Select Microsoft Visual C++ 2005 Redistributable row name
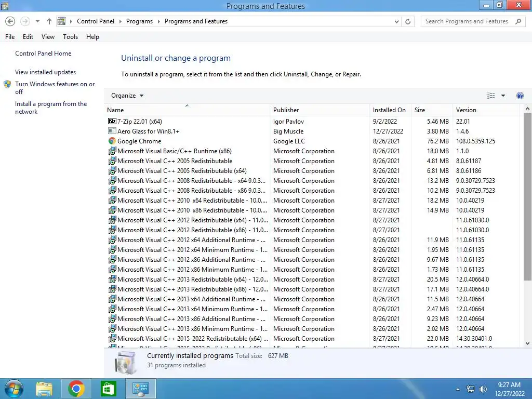This screenshot has width=532, height=399. [x=175, y=161]
